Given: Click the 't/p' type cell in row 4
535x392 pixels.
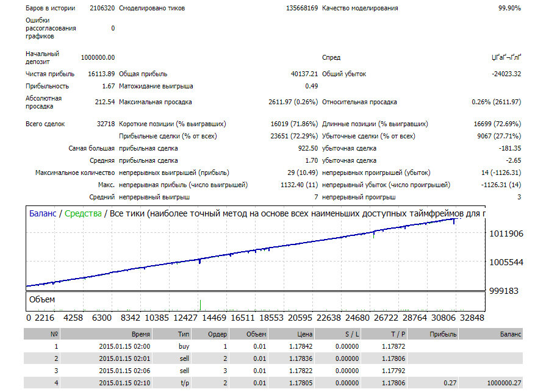Looking at the screenshot, I should tap(185, 383).
